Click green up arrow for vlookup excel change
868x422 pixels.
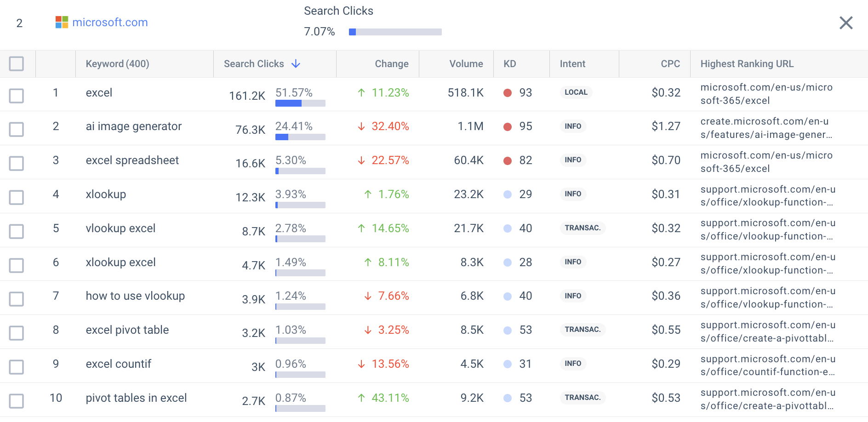coord(361,228)
